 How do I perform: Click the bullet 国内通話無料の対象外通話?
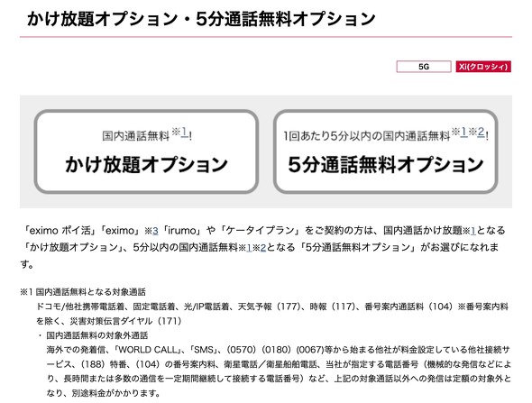[x=97, y=335]
